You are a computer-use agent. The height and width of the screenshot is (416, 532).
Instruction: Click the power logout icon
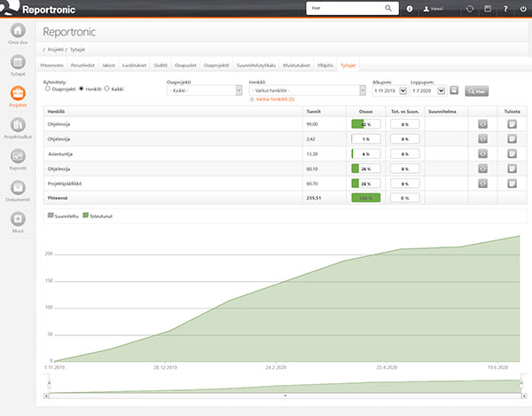point(521,8)
